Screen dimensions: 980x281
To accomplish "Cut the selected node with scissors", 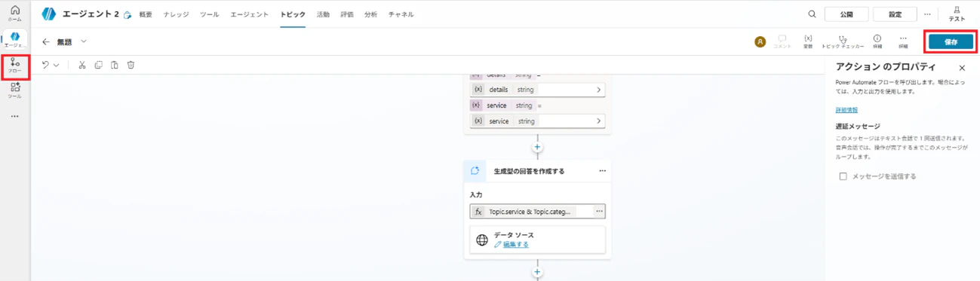I will pos(82,66).
